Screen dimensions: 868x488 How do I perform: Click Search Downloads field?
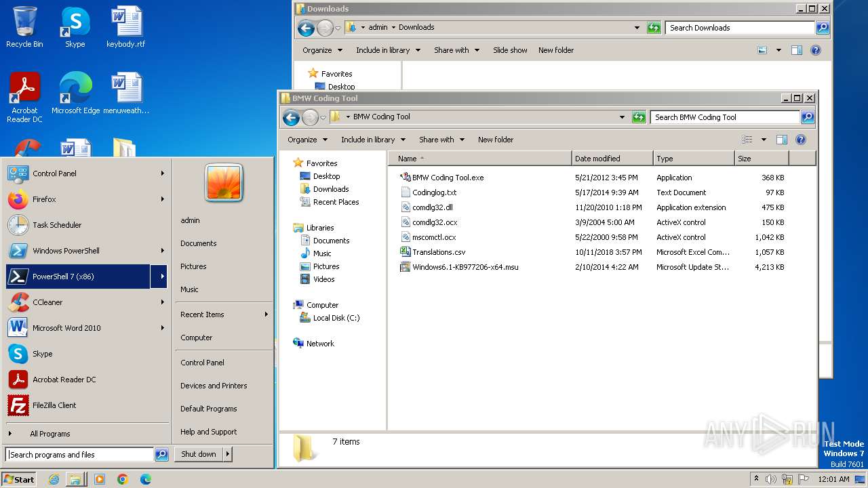coord(740,28)
